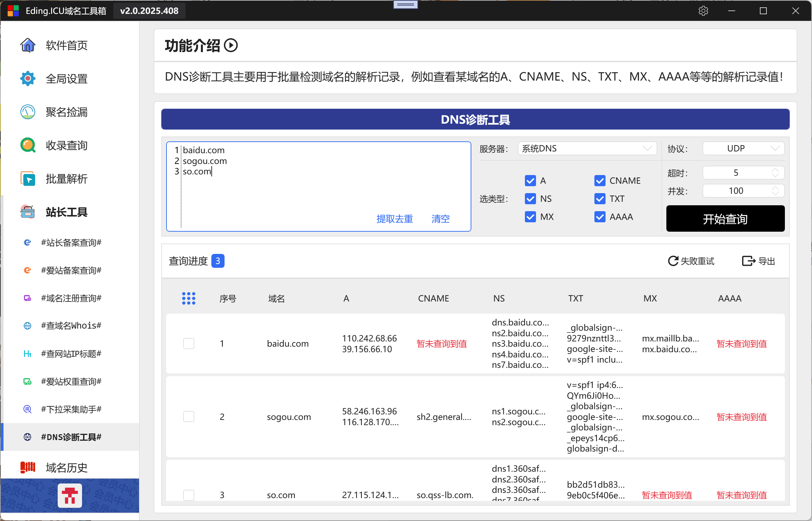Click the red member center icon
Image resolution: width=812 pixels, height=521 pixels.
[x=70, y=496]
